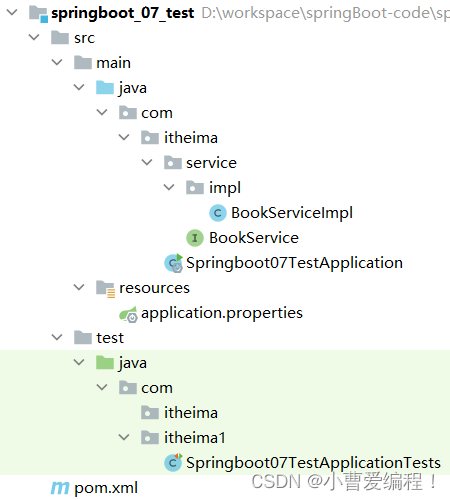Select the BookServiceImpl file name
This screenshot has height=500, width=450.
(292, 213)
